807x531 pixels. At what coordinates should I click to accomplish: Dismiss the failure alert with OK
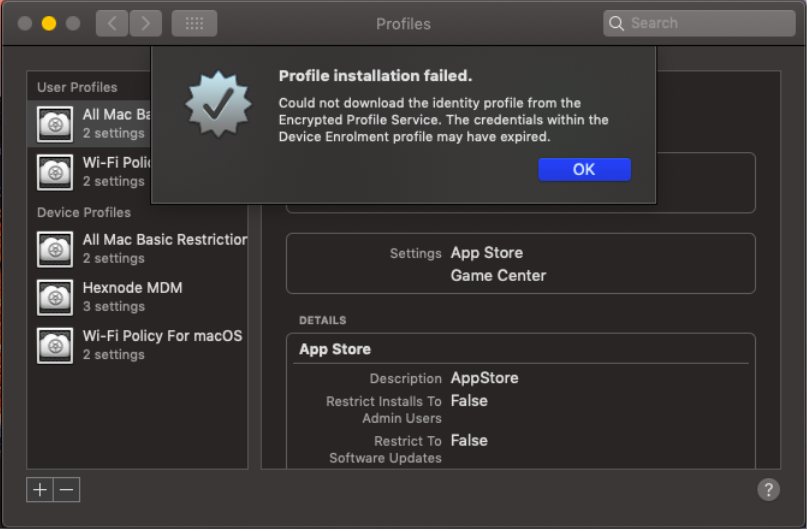(x=584, y=169)
